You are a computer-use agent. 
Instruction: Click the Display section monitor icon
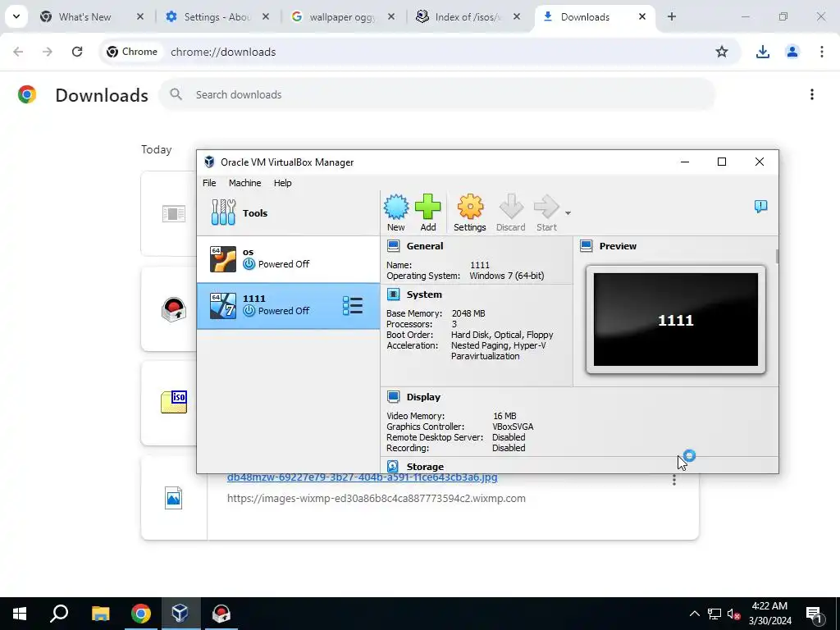click(393, 397)
